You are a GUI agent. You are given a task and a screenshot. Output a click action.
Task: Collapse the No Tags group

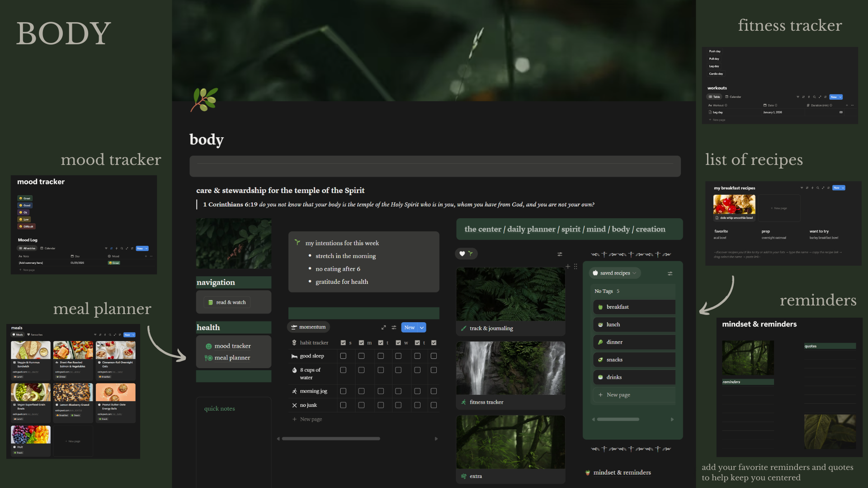(x=604, y=291)
